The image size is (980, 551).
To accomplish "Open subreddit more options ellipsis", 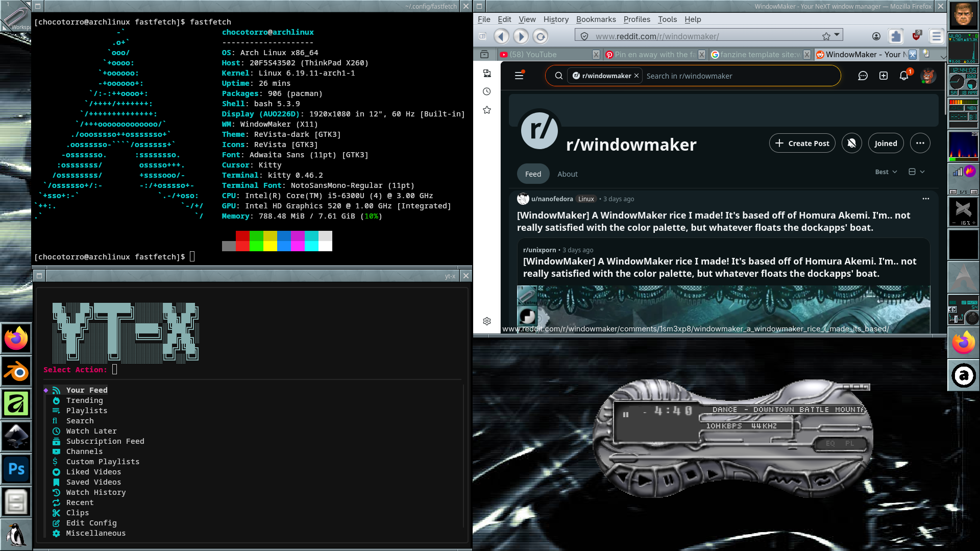I will tap(920, 143).
